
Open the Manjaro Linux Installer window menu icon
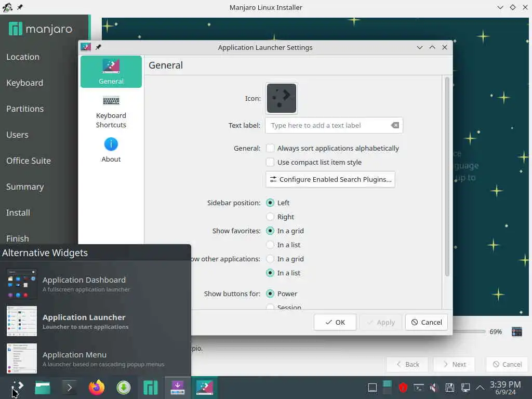[x=7, y=7]
